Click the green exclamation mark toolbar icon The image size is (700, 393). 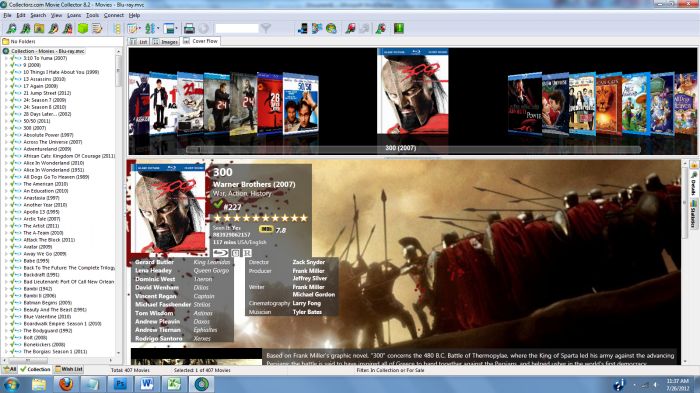click(x=399, y=29)
